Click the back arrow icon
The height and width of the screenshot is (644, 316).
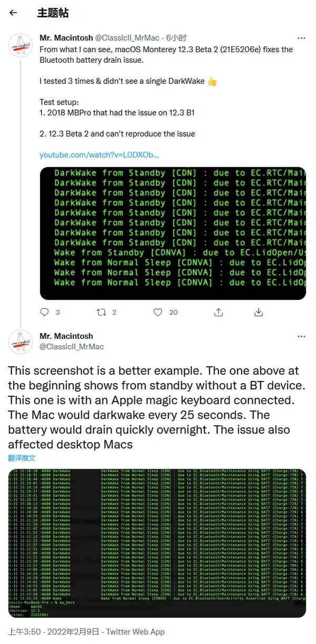point(14,13)
